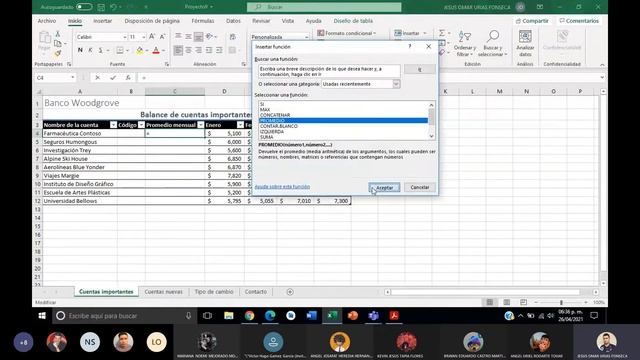Toggle Bold (N) formatting
640x360 pixels.
click(x=80, y=50)
